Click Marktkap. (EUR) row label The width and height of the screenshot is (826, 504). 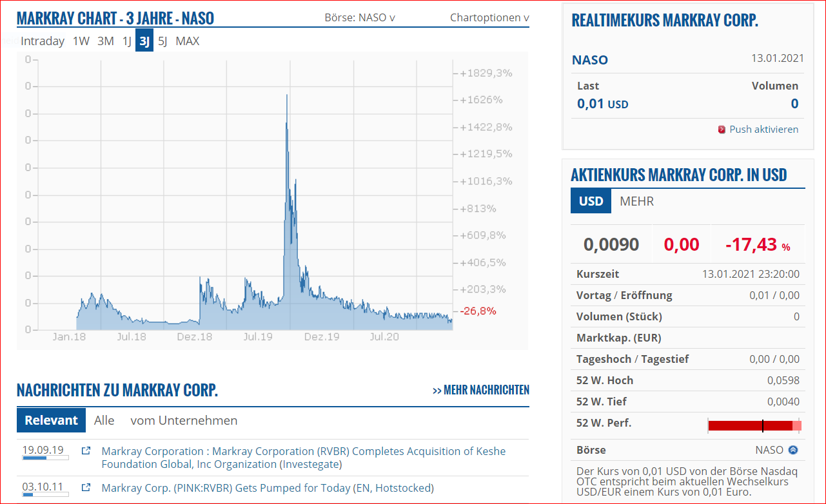[x=619, y=338]
